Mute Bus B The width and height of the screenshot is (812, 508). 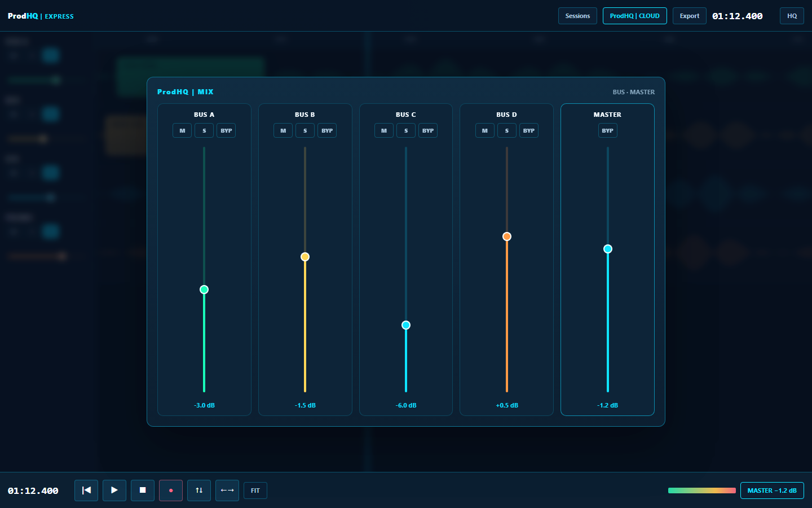tap(283, 130)
